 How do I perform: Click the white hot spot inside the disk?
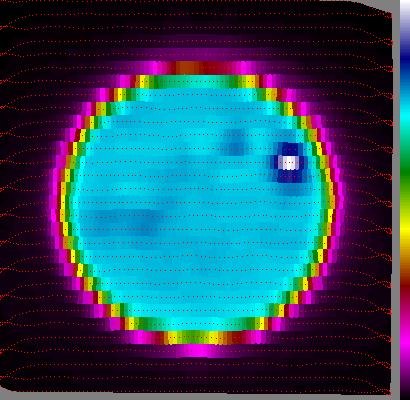[x=289, y=163]
